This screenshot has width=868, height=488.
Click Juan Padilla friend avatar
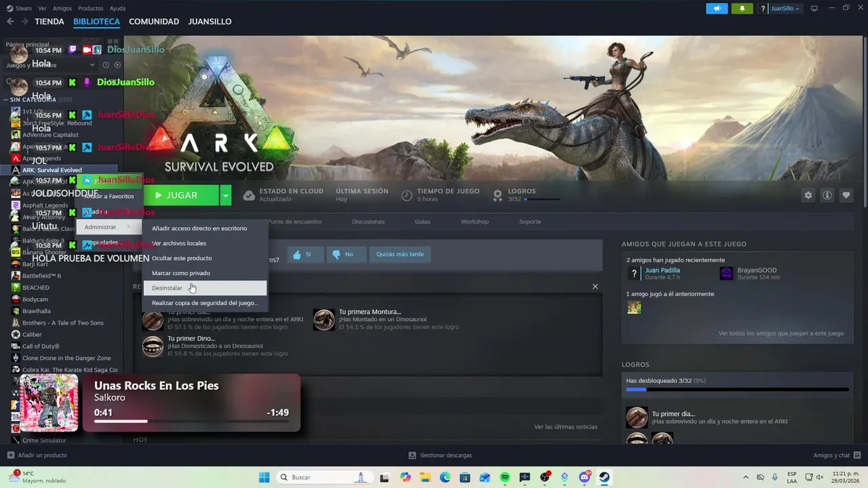633,273
